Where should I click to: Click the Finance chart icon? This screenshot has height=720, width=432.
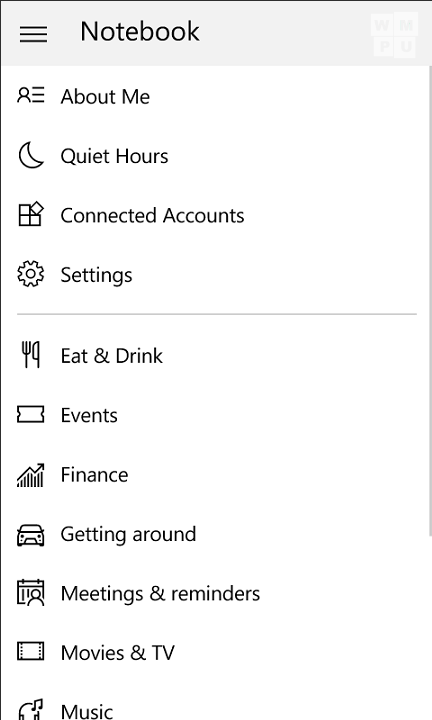[31, 475]
